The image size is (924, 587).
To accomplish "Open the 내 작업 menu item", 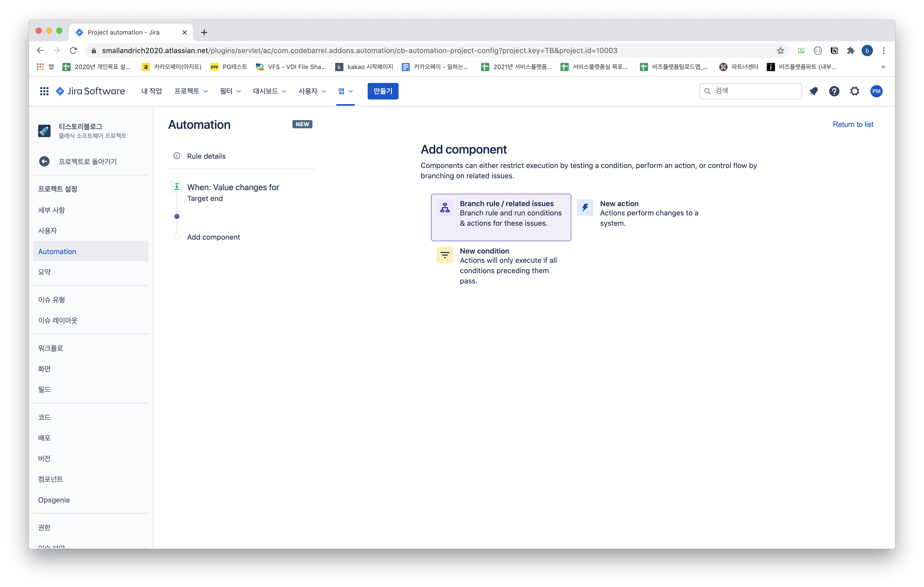I will point(152,91).
